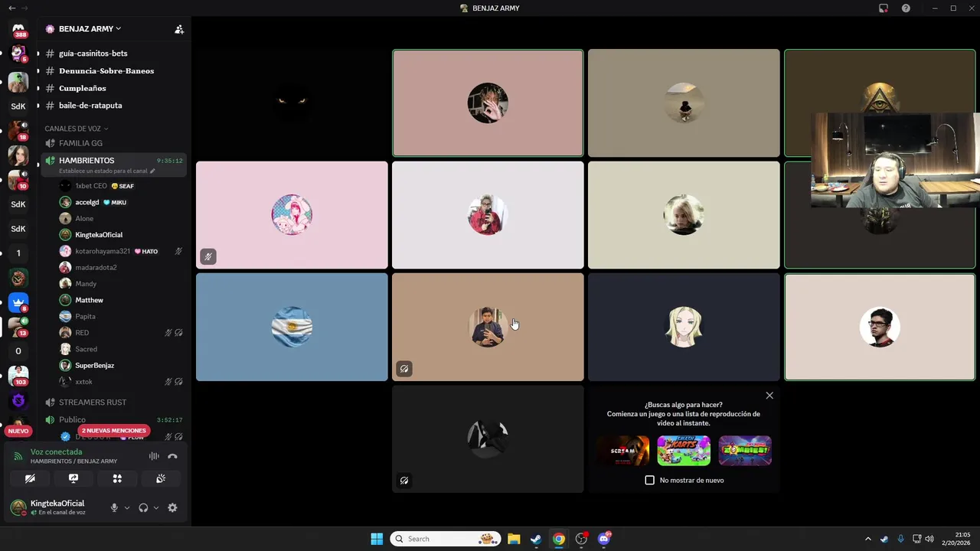Disconnect from voice with phone icon
Screen dimensions: 980x551
(x=172, y=456)
